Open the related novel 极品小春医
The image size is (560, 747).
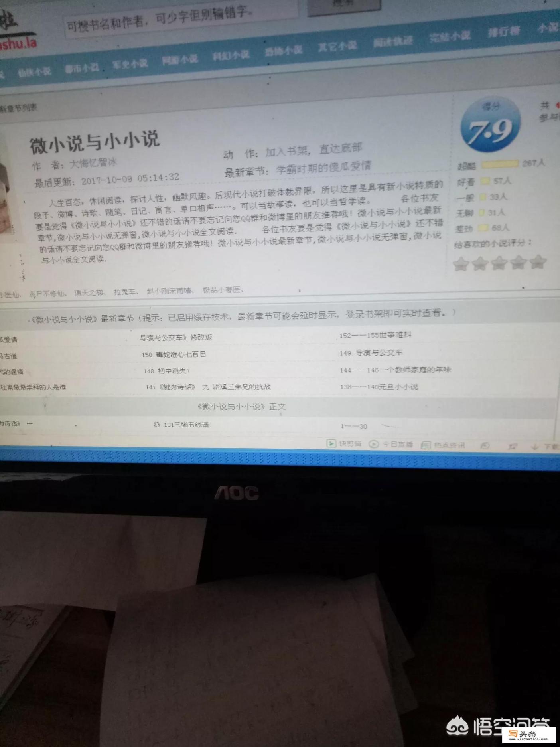point(221,290)
